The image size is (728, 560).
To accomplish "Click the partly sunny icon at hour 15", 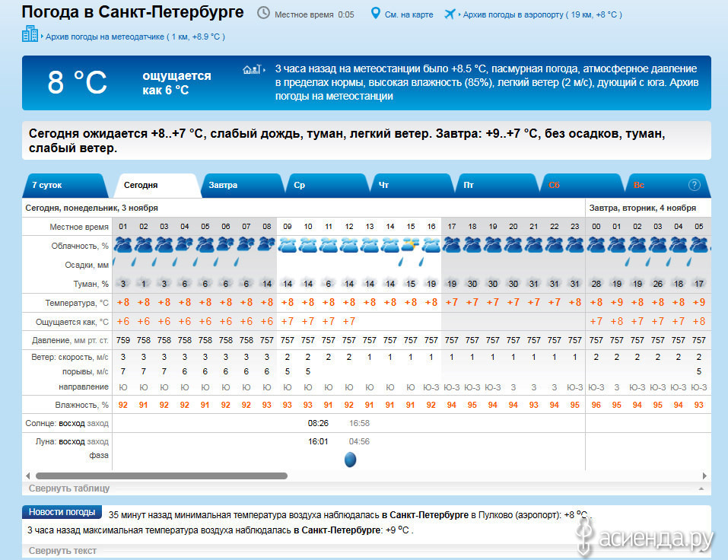I will [x=411, y=244].
